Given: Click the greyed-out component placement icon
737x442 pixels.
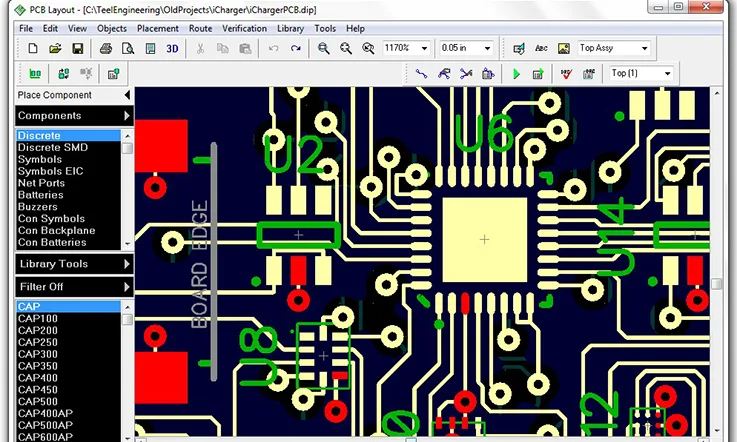Looking at the screenshot, I should (86, 73).
